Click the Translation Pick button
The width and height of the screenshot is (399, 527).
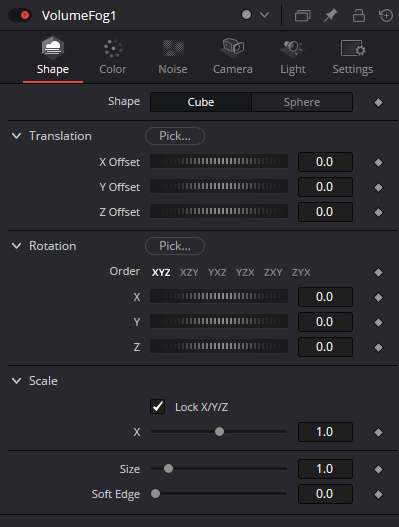[175, 136]
